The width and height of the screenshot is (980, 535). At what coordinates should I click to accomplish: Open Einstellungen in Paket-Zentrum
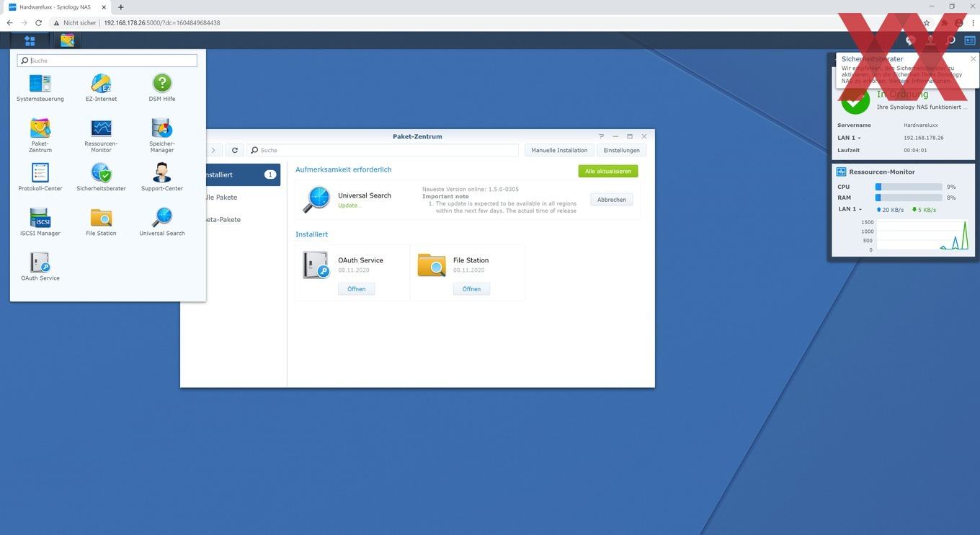621,150
